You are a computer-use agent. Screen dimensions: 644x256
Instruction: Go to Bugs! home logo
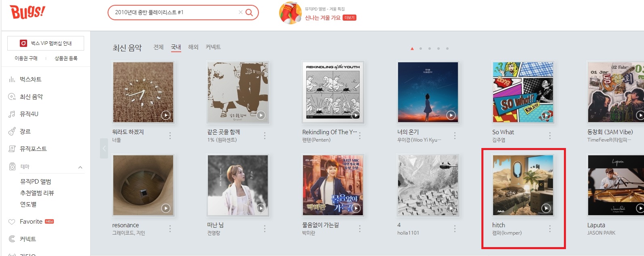(28, 12)
